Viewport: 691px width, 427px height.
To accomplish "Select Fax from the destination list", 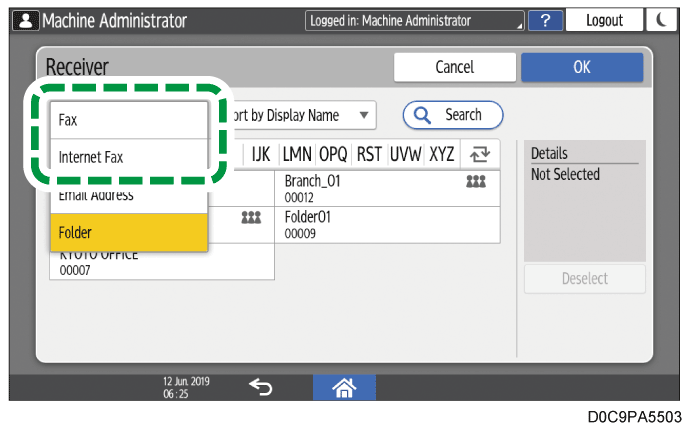I will [128, 119].
